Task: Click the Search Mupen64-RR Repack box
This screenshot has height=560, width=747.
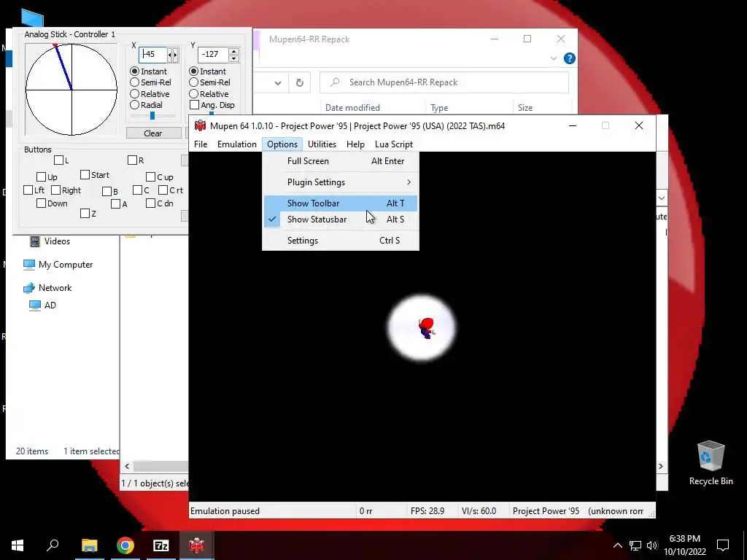Action: [444, 82]
